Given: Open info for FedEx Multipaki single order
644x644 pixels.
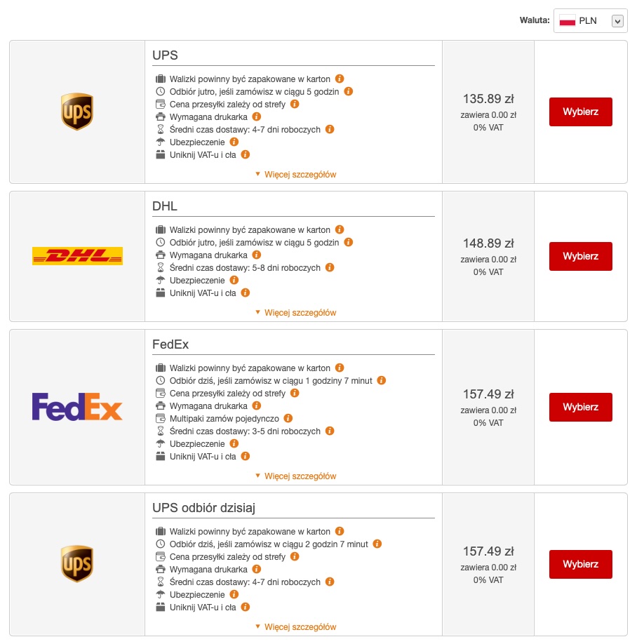Looking at the screenshot, I should pos(288,418).
